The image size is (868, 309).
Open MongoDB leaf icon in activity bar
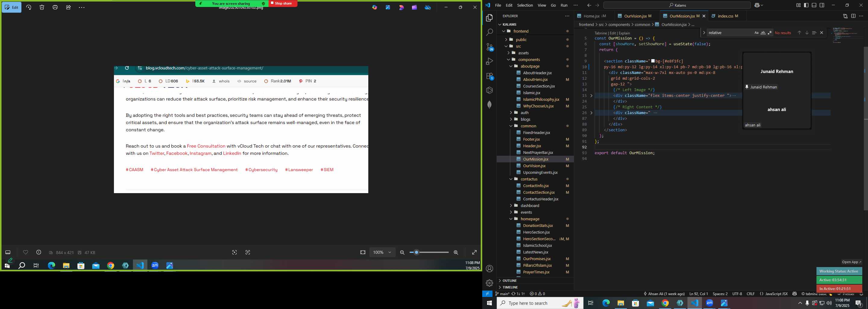tap(489, 105)
